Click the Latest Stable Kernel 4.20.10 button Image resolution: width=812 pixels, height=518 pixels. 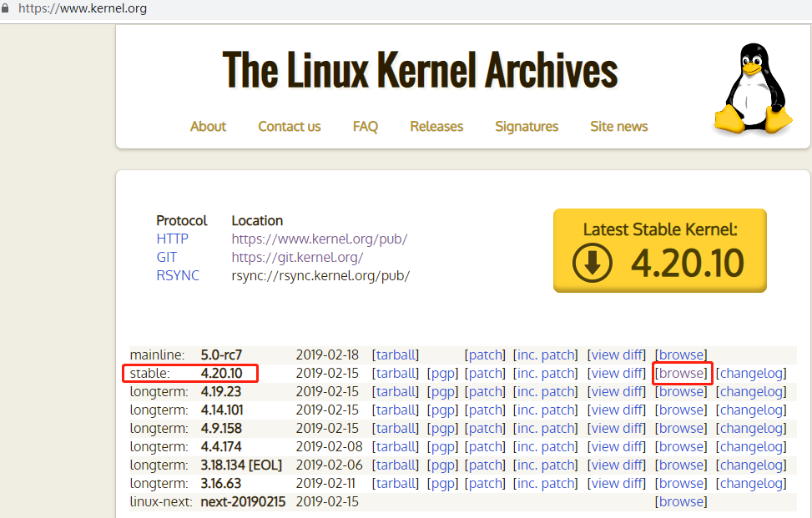pos(660,250)
